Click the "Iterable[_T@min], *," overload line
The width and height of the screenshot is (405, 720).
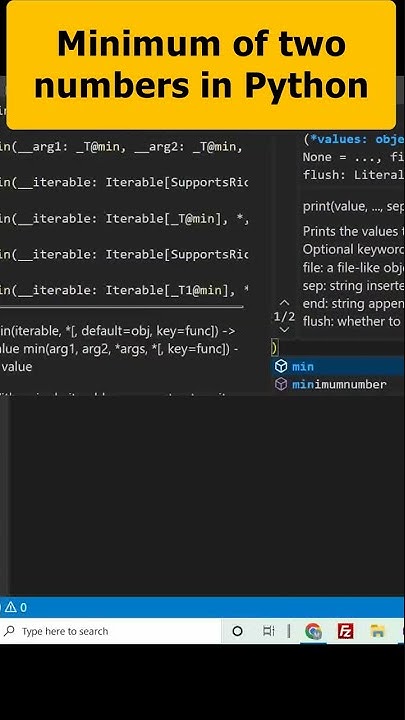[124, 219]
